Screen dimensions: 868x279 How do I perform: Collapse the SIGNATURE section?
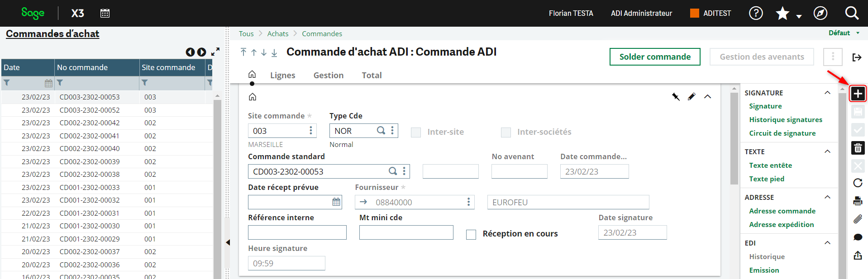coord(827,93)
